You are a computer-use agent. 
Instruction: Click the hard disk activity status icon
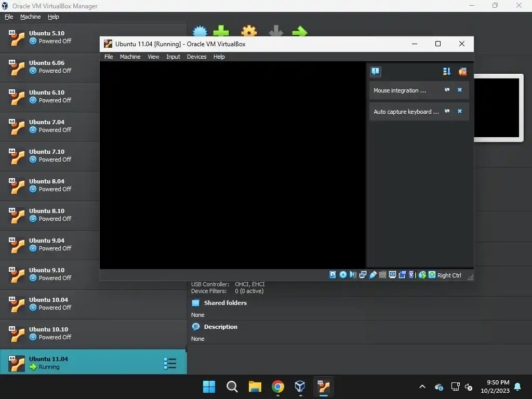coord(333,275)
